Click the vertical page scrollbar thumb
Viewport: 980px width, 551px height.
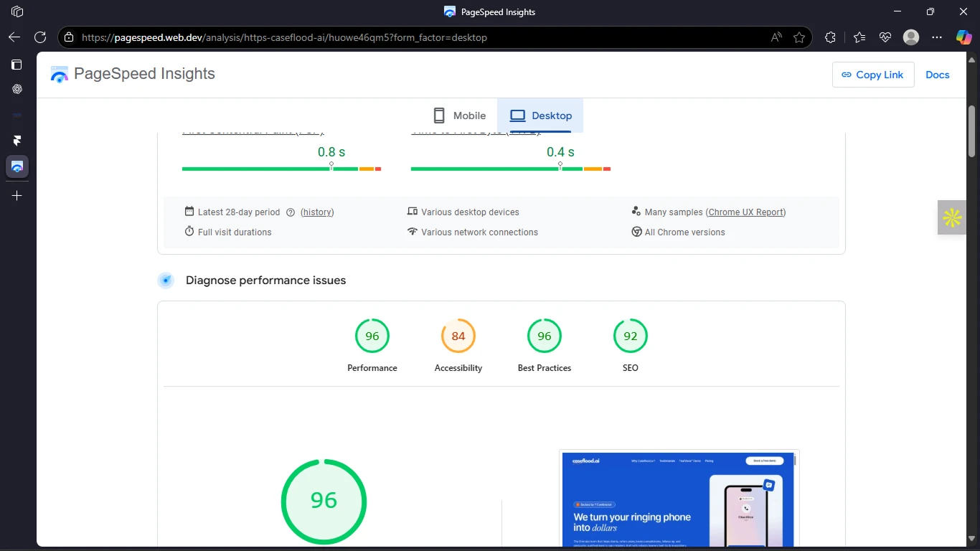972,131
